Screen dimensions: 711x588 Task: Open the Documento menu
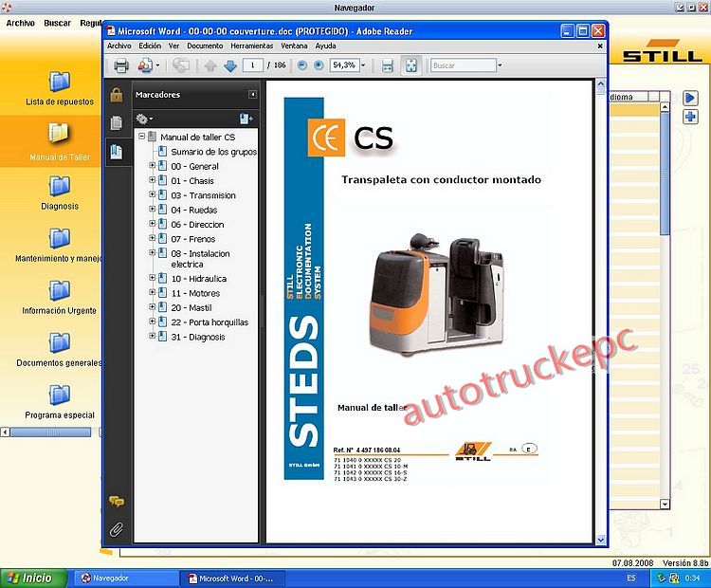point(205,46)
